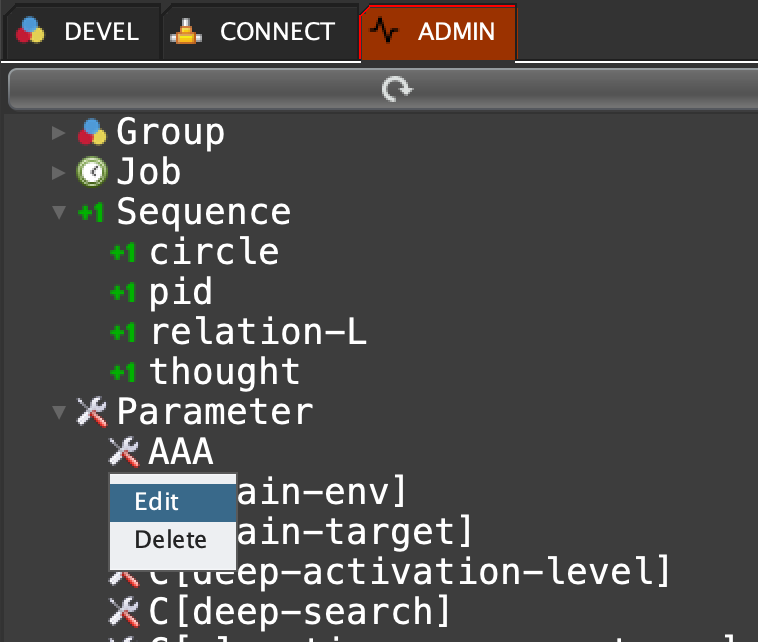The width and height of the screenshot is (758, 642).
Task: Select the thought sequence item
Action: (224, 372)
